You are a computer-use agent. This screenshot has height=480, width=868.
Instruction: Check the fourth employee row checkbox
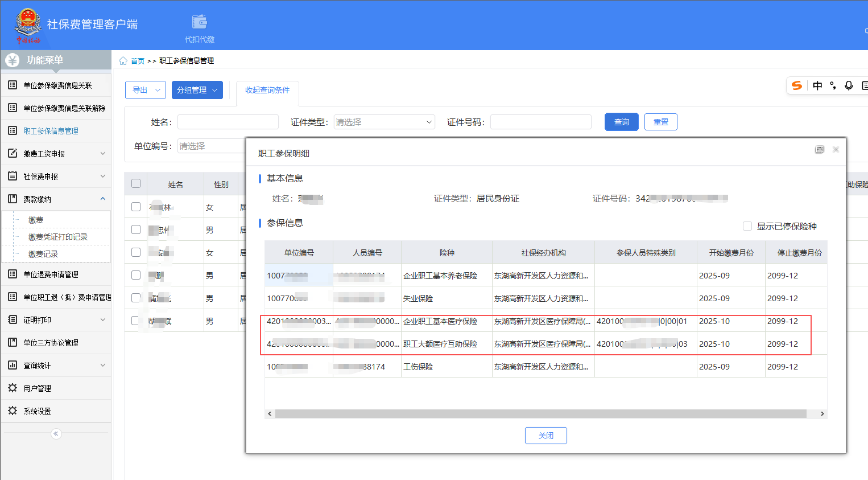point(136,275)
